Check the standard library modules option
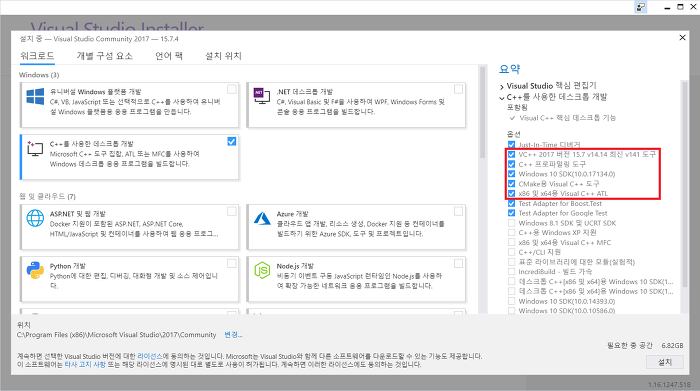 click(512, 262)
